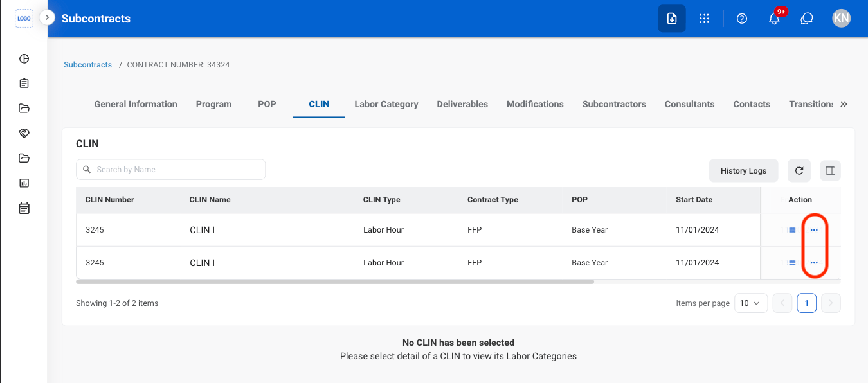Open the apps grid menu in header
The image size is (868, 383).
[705, 19]
